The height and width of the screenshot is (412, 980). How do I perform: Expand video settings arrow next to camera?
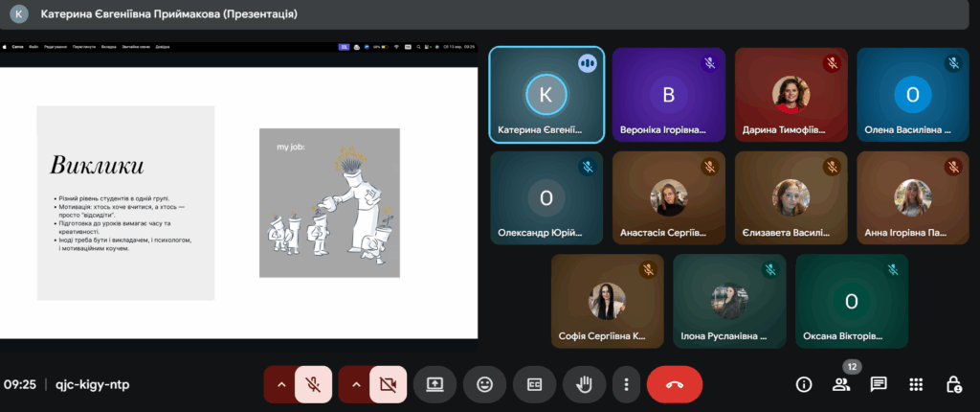tap(355, 384)
